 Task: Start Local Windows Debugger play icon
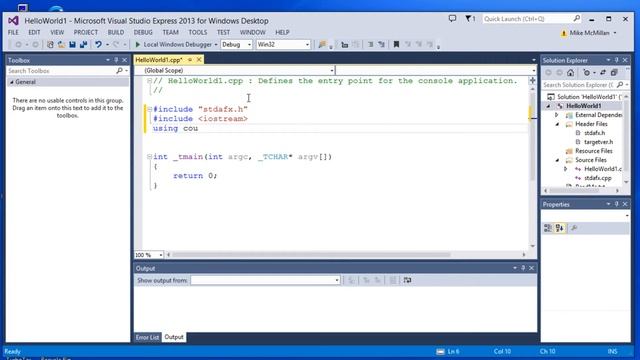coord(138,44)
